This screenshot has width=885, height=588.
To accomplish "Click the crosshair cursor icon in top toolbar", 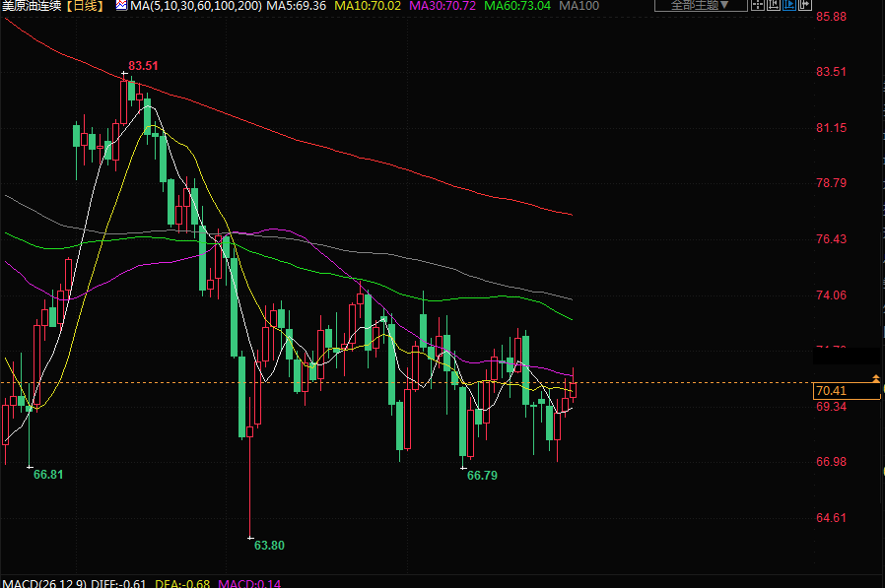I will click(x=757, y=5).
